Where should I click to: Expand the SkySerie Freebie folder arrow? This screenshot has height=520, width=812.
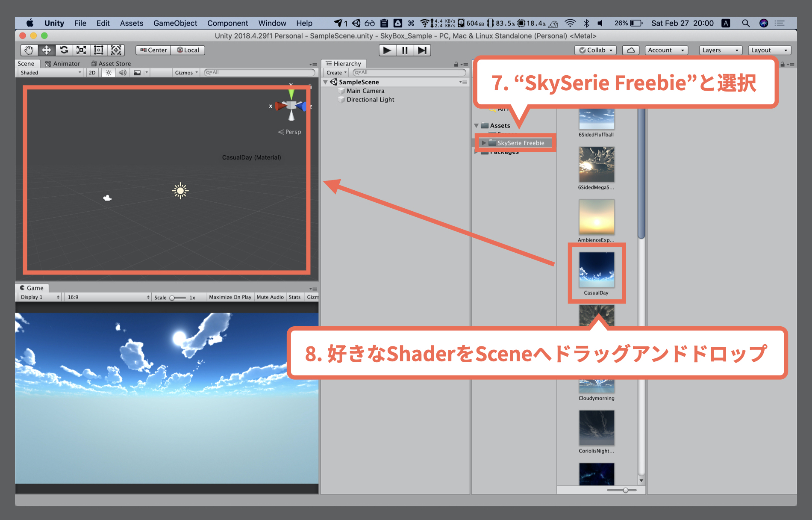click(484, 143)
